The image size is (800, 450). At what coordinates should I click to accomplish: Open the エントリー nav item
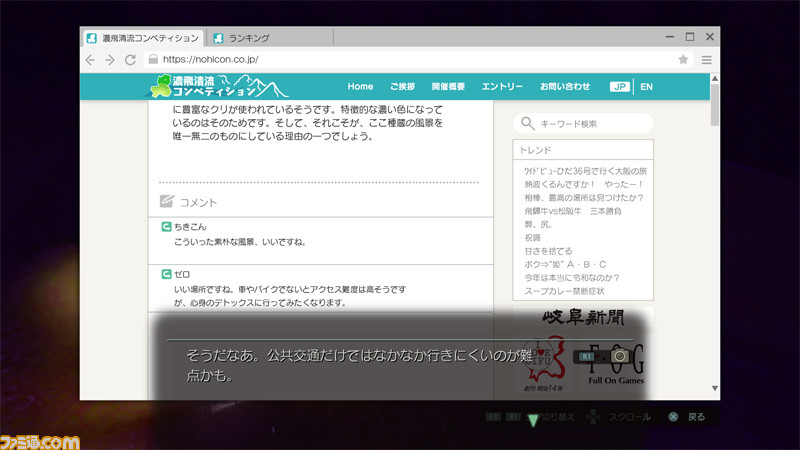(x=502, y=86)
